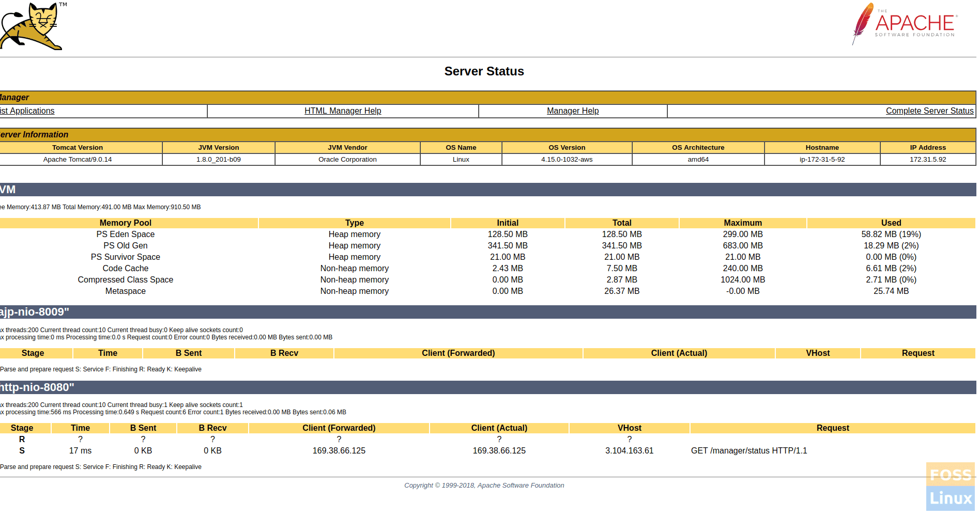Click Client (Actual) value 169.38.66.125
The height and width of the screenshot is (516, 980).
pyautogui.click(x=499, y=451)
